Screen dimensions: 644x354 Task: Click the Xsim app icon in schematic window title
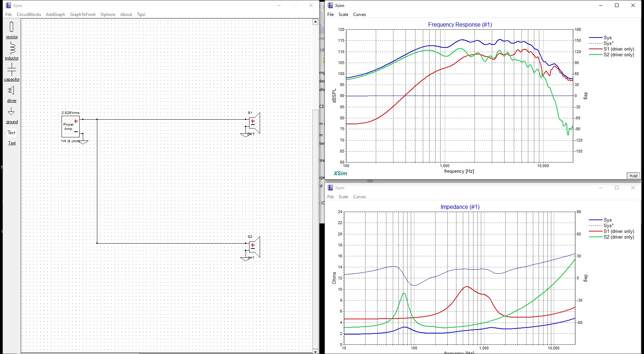[8, 5]
